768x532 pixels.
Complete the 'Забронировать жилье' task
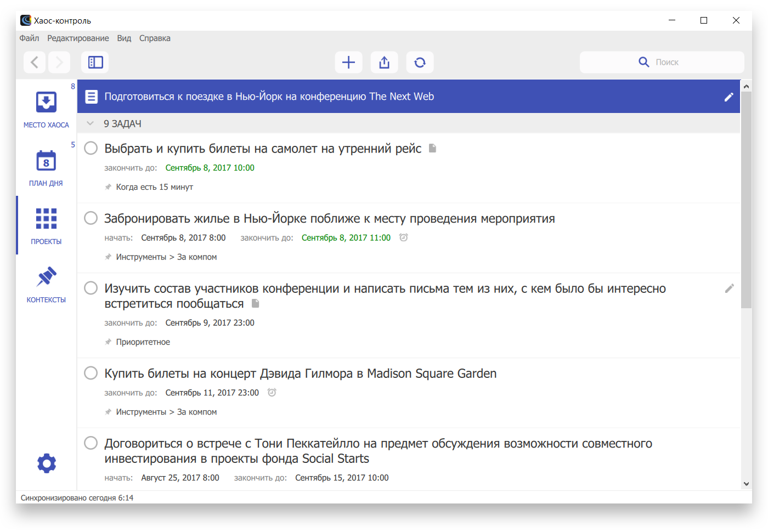[x=91, y=218]
